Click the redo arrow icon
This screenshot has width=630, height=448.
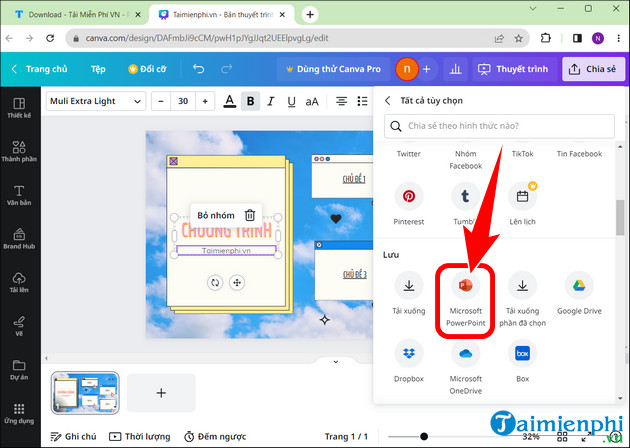pos(227,69)
